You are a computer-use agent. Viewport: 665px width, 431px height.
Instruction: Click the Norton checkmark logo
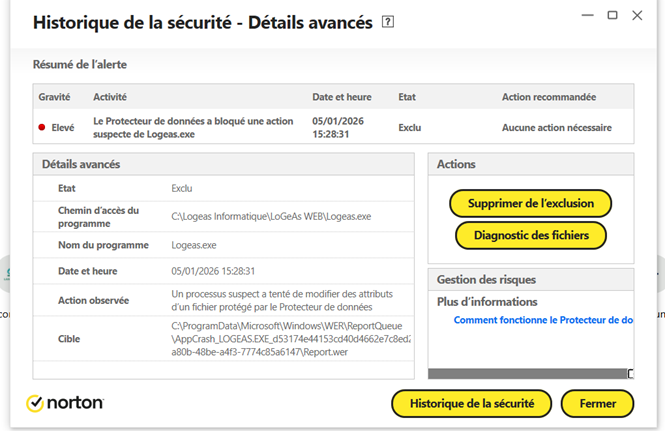pos(34,403)
